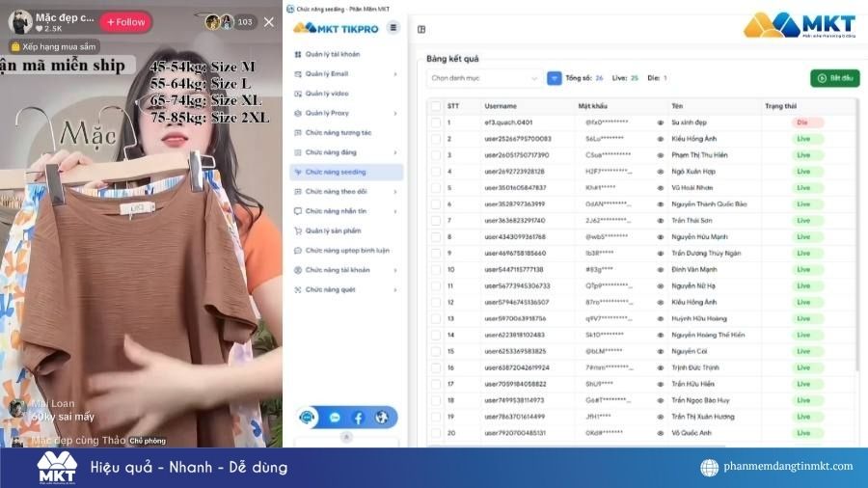
Task: Click username user7059184058822 cell
Action: tap(515, 384)
